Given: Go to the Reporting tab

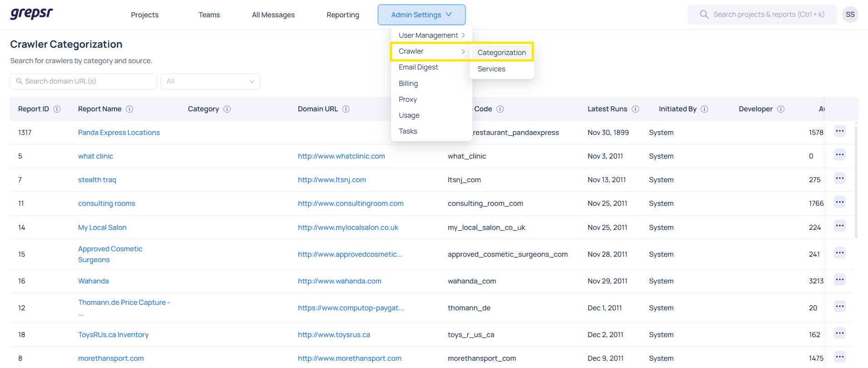Looking at the screenshot, I should pos(342,15).
